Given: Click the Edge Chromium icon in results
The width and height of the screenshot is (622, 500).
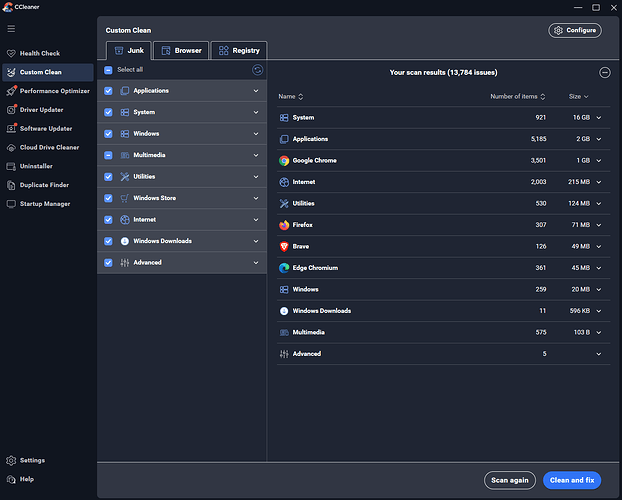Looking at the screenshot, I should tap(284, 268).
